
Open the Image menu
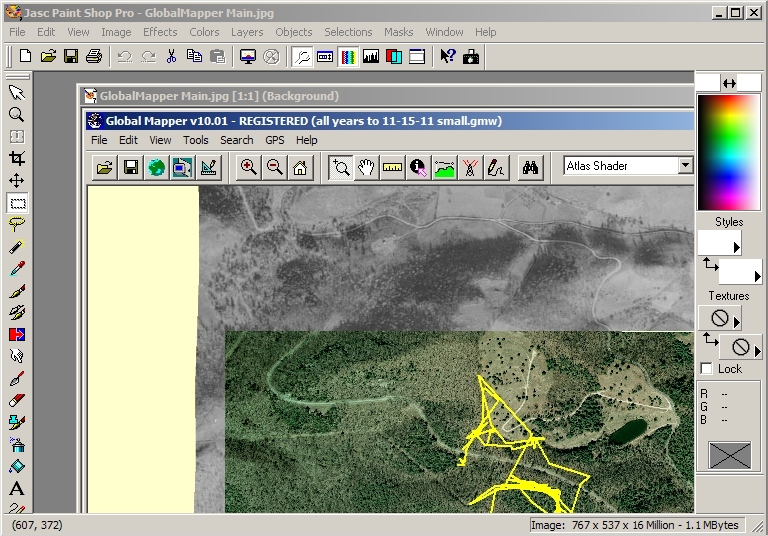pyautogui.click(x=116, y=32)
